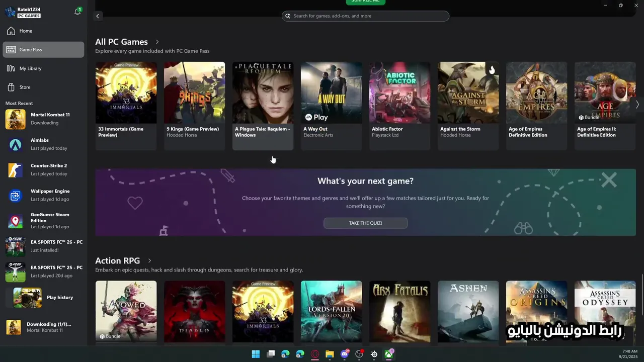Click the search games input field
This screenshot has height=362, width=644.
tap(365, 16)
